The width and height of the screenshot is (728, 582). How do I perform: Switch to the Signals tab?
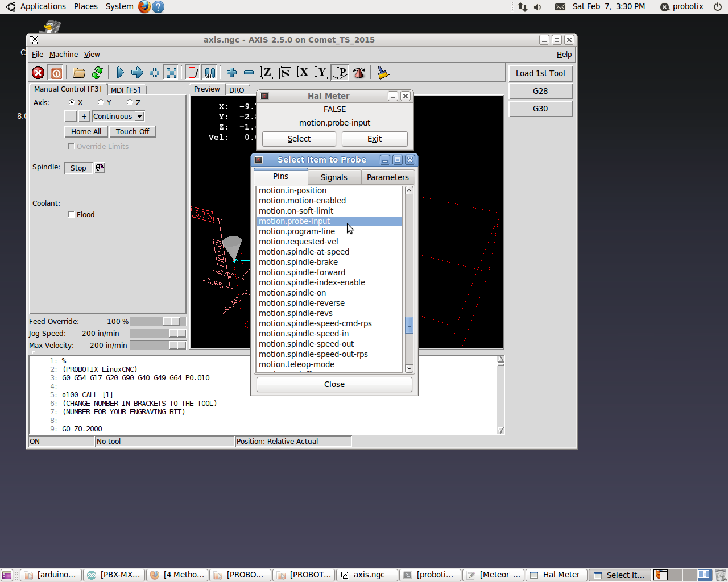coord(334,177)
